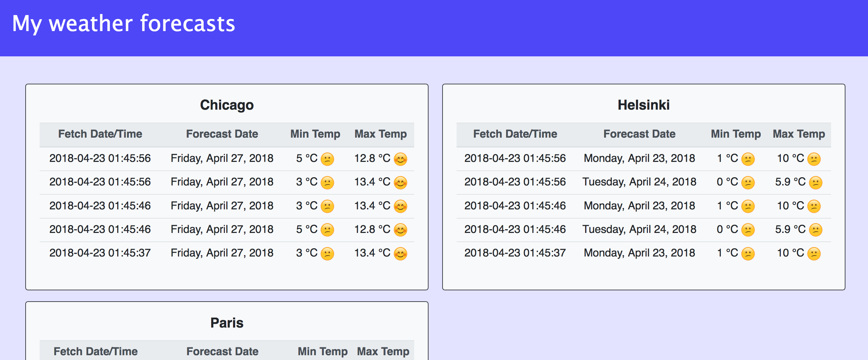Select Paris table's Forecast Date header

(x=222, y=351)
